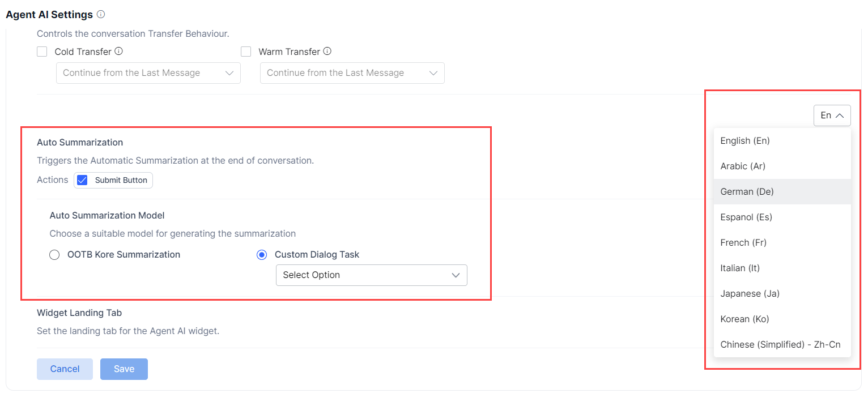Viewport: 868px width, 402px height.
Task: Select OOTB Kore Summarization radio option
Action: click(x=54, y=255)
